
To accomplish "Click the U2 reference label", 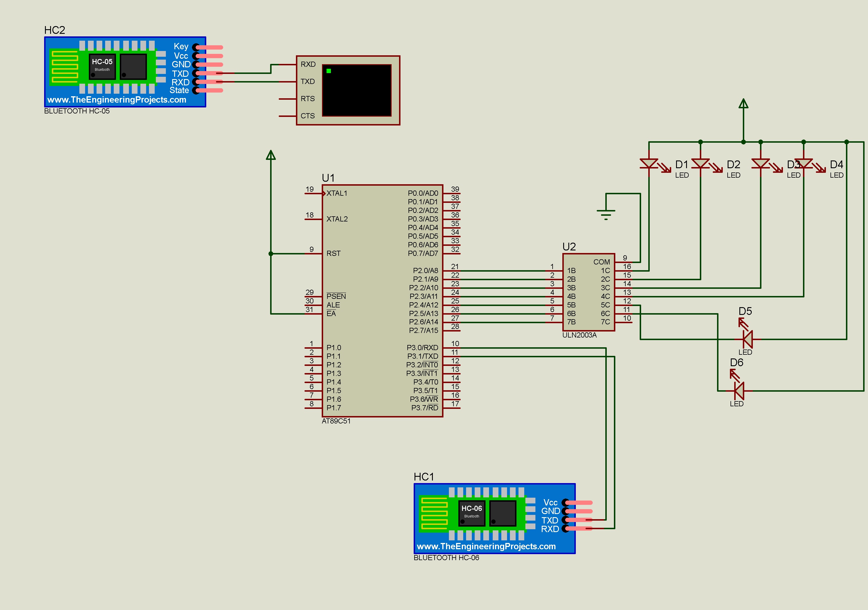I will pyautogui.click(x=569, y=247).
